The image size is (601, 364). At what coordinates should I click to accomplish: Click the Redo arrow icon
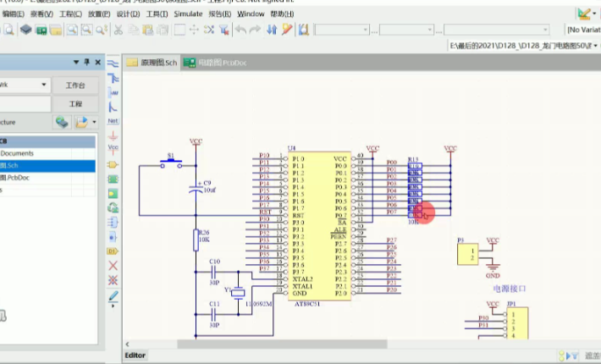pos(256,30)
